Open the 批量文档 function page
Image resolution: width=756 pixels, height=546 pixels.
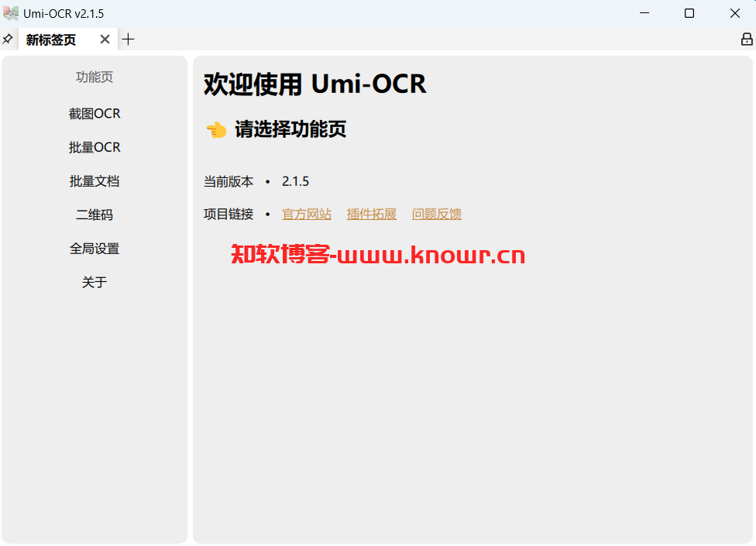tap(94, 181)
